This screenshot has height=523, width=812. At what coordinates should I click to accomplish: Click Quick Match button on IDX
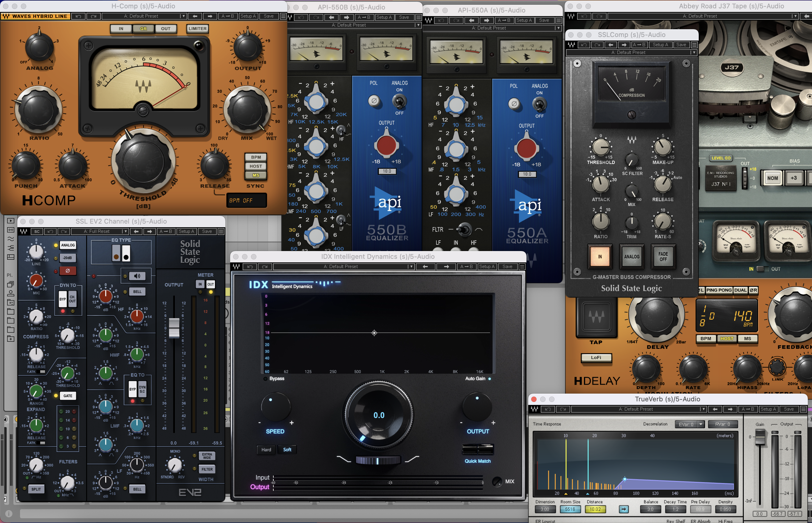[478, 450]
